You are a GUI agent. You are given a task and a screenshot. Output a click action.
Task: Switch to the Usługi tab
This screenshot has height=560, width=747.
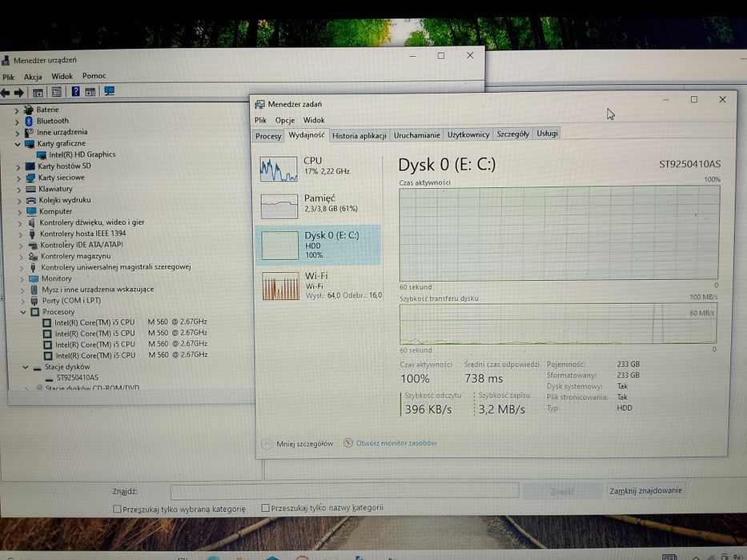point(547,134)
